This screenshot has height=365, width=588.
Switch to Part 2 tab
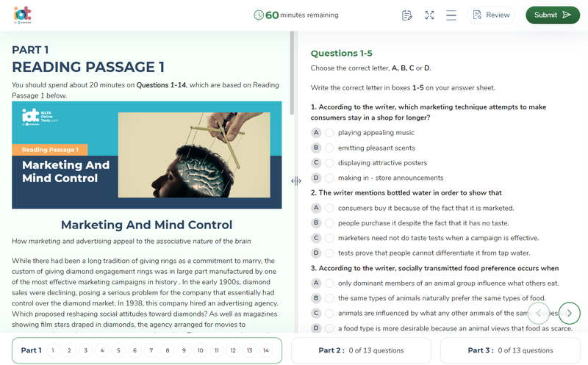(x=362, y=350)
